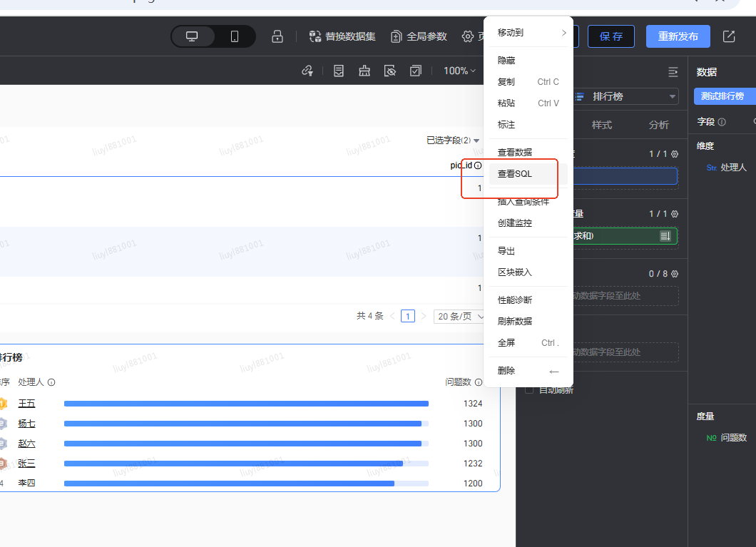Switch to mobile layout preview
The height and width of the screenshot is (547, 756).
235,36
